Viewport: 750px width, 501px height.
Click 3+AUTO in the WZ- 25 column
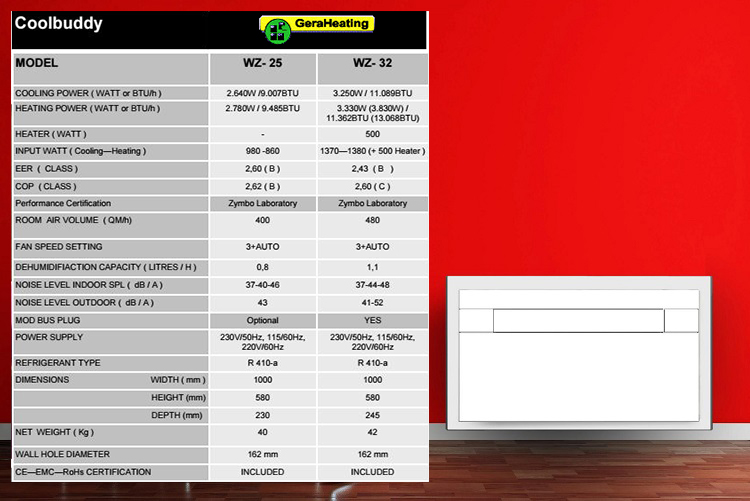[x=263, y=246]
